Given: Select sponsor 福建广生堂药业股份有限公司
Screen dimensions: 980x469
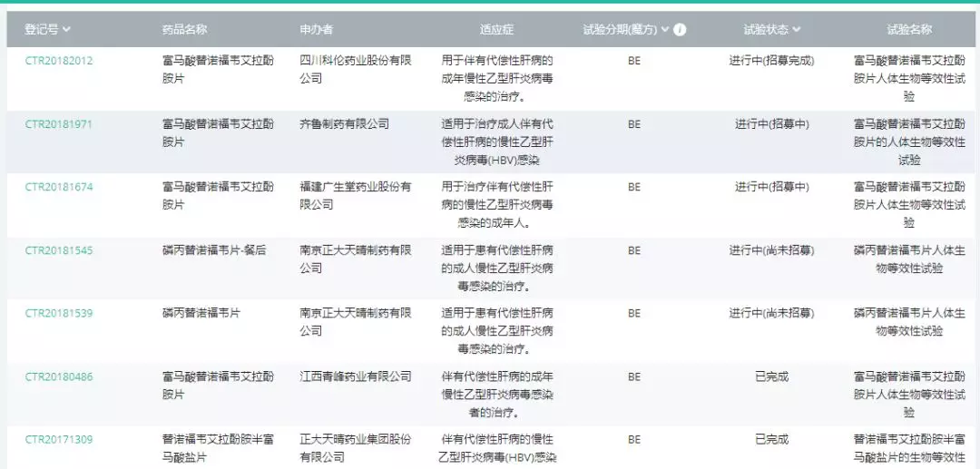Looking at the screenshot, I should tap(355, 195).
